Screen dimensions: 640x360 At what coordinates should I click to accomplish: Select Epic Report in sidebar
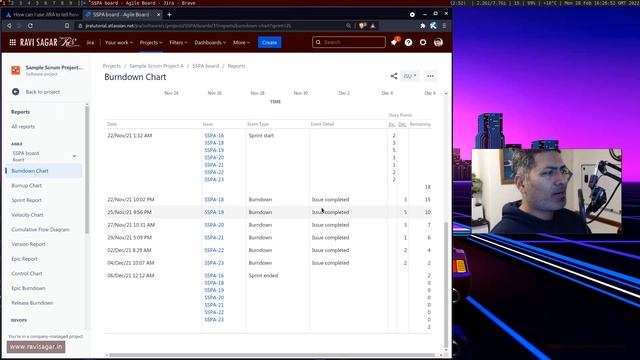point(24,259)
